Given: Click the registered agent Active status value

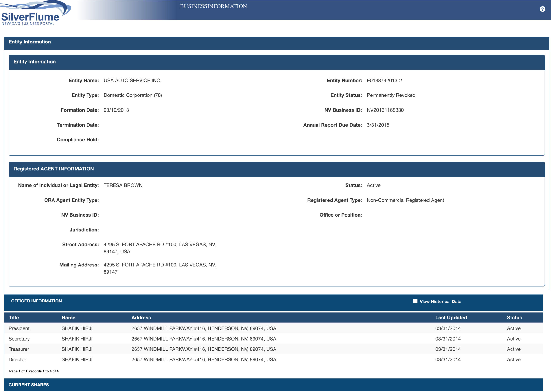Looking at the screenshot, I should coord(374,185).
